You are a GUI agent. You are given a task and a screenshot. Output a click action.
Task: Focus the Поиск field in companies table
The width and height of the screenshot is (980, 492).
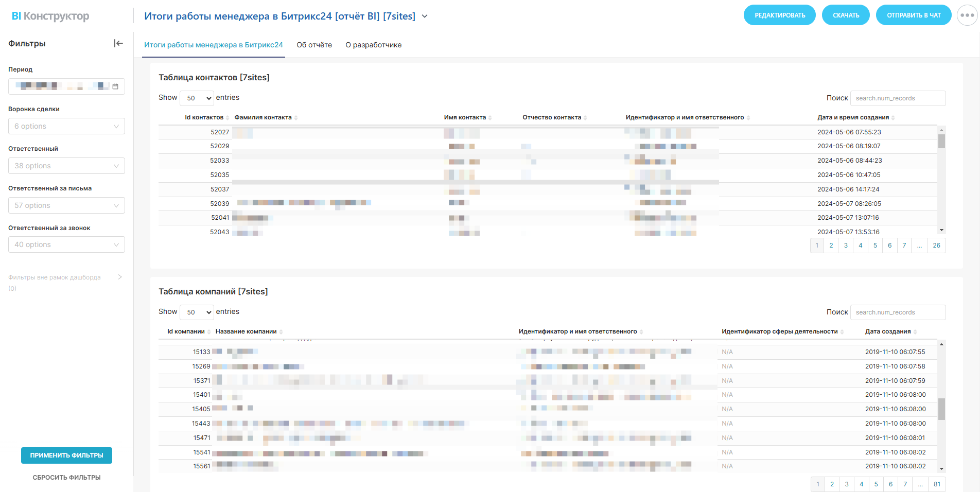coord(898,312)
